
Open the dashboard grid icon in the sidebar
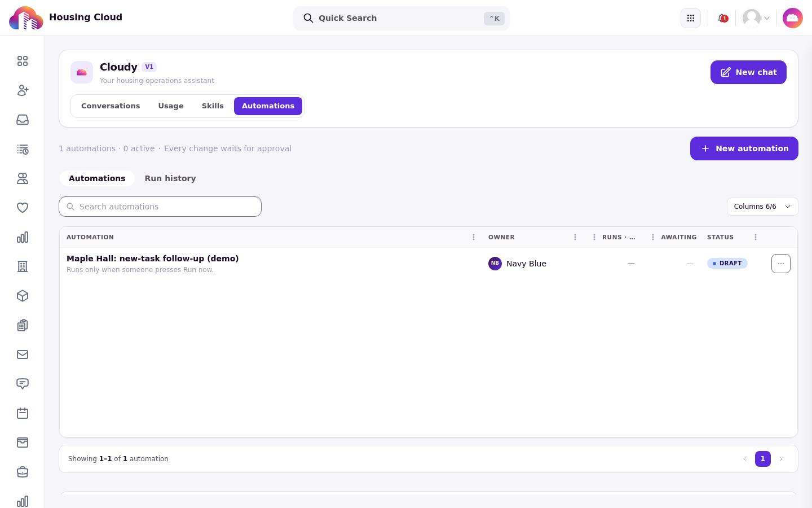(x=23, y=61)
